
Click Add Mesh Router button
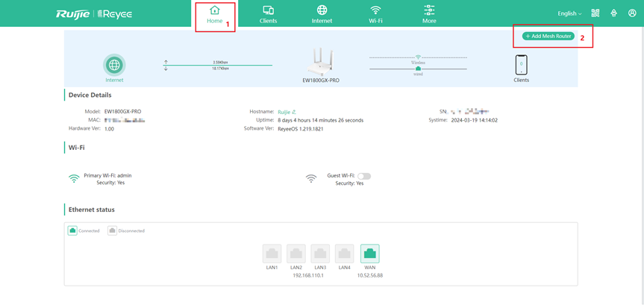[548, 36]
